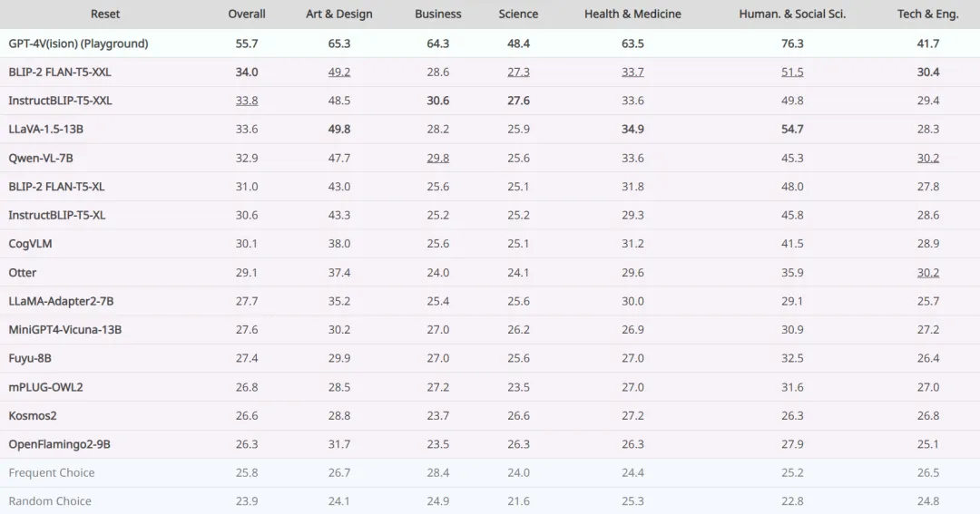Select the GPT-4V(ision) (Playground) row name
Image resolution: width=980 pixels, height=514 pixels.
(x=78, y=44)
